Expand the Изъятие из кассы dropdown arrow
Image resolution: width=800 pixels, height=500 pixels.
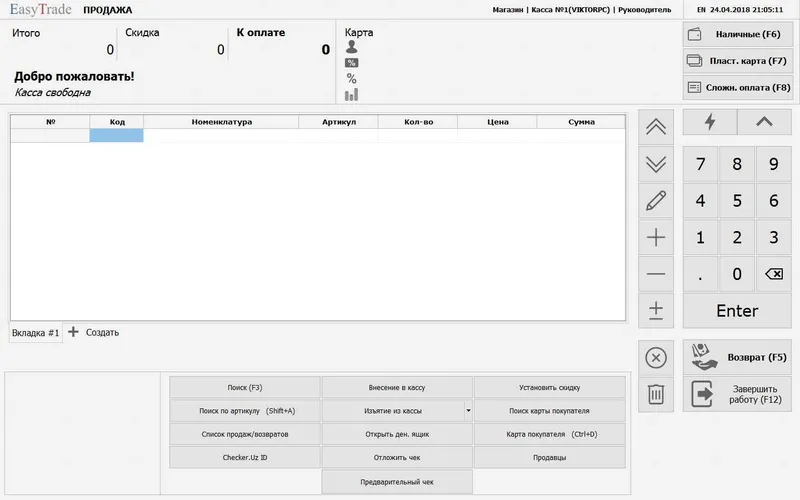468,411
